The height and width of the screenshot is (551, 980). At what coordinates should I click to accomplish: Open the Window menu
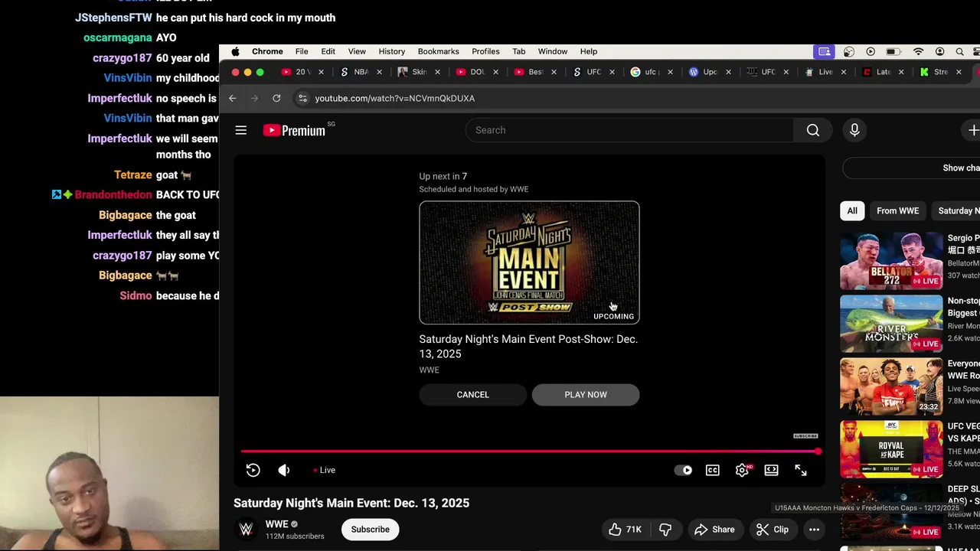pyautogui.click(x=552, y=51)
